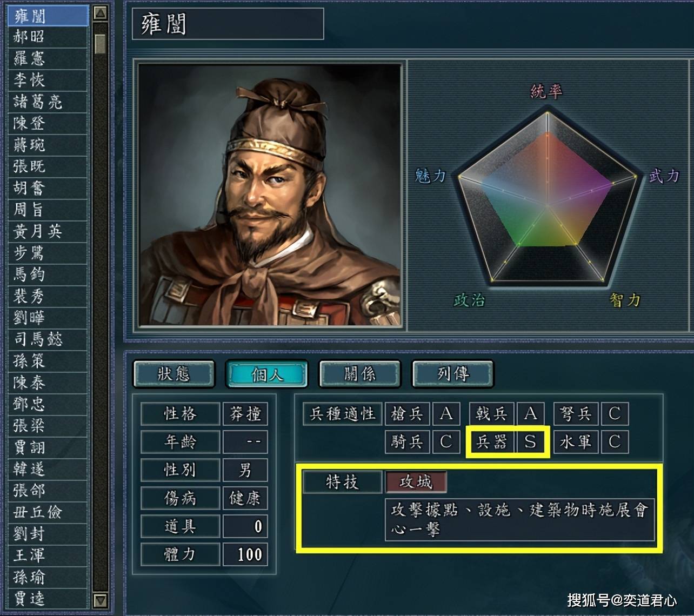Switch to the 個人 tab

[x=267, y=374]
